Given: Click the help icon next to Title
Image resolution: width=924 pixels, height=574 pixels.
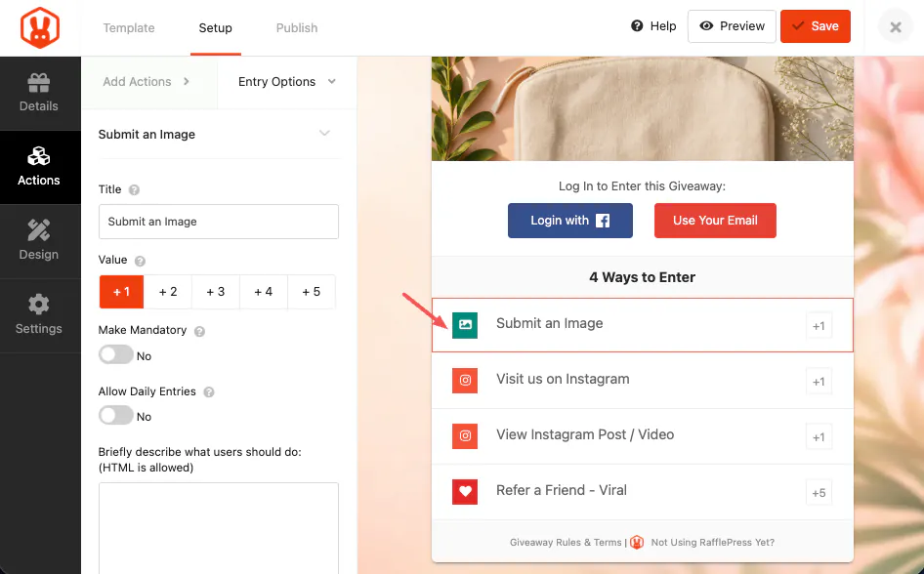Looking at the screenshot, I should (134, 190).
